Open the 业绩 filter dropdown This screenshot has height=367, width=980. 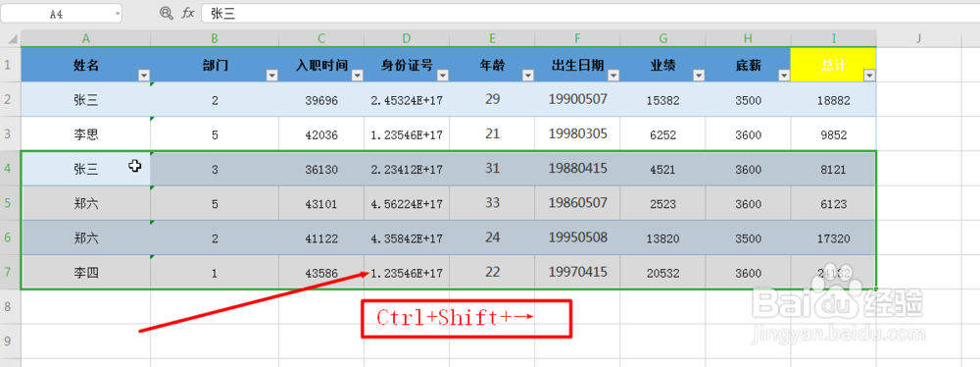699,76
